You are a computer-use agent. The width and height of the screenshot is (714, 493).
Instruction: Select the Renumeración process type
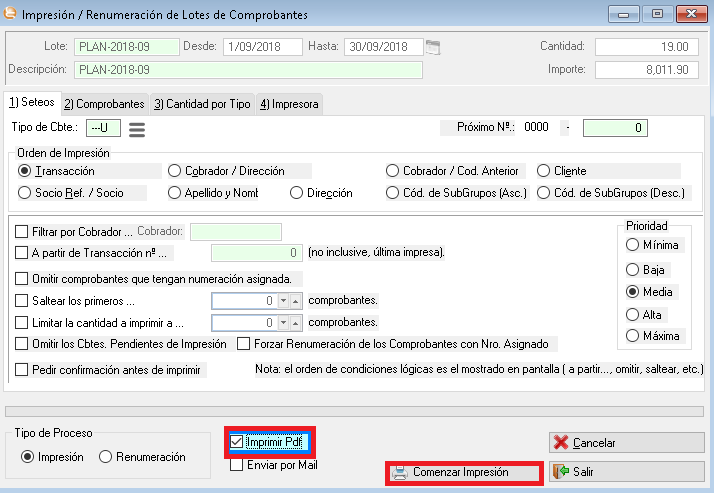coord(106,457)
